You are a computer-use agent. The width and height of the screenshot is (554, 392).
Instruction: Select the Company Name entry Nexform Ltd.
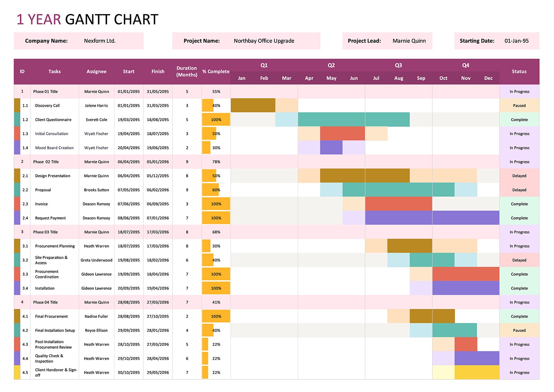(100, 41)
